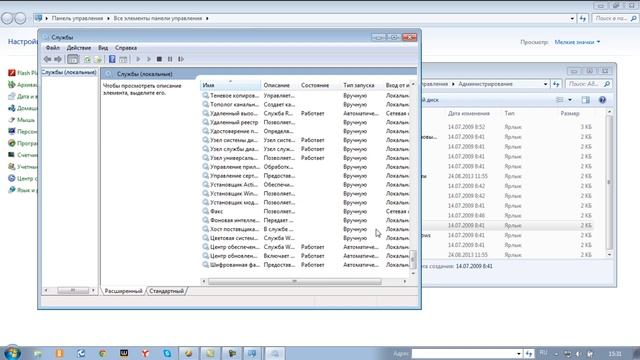Viewport: 640px width, 360px height.
Task: Click Персонализация icon in Control Panel list
Action: coord(12,131)
